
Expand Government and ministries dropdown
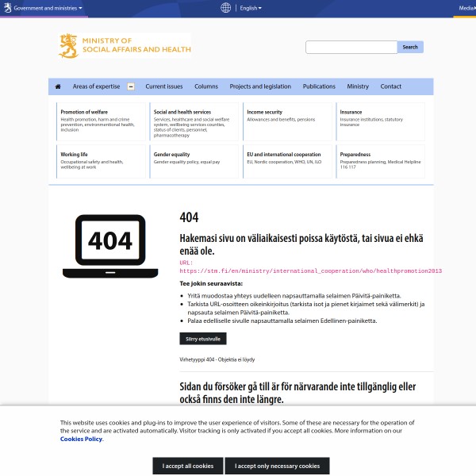48,8
